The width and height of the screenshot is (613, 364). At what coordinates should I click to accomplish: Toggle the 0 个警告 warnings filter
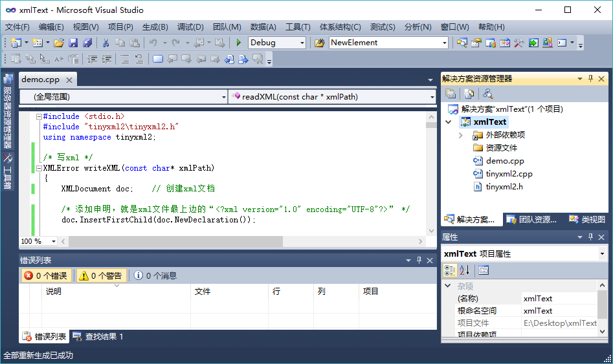pyautogui.click(x=101, y=275)
